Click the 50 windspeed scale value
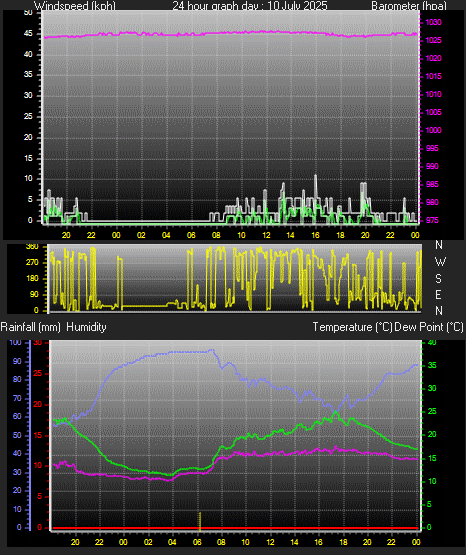 click(28, 13)
